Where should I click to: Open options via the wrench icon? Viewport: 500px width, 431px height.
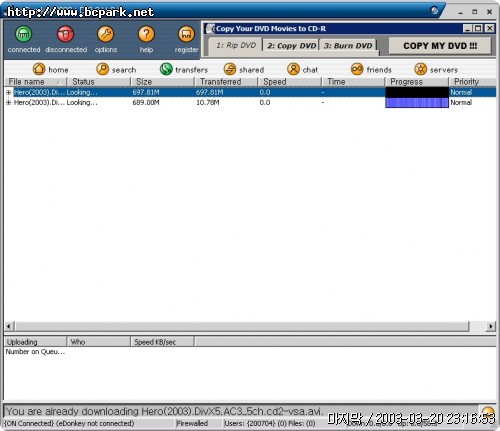106,34
